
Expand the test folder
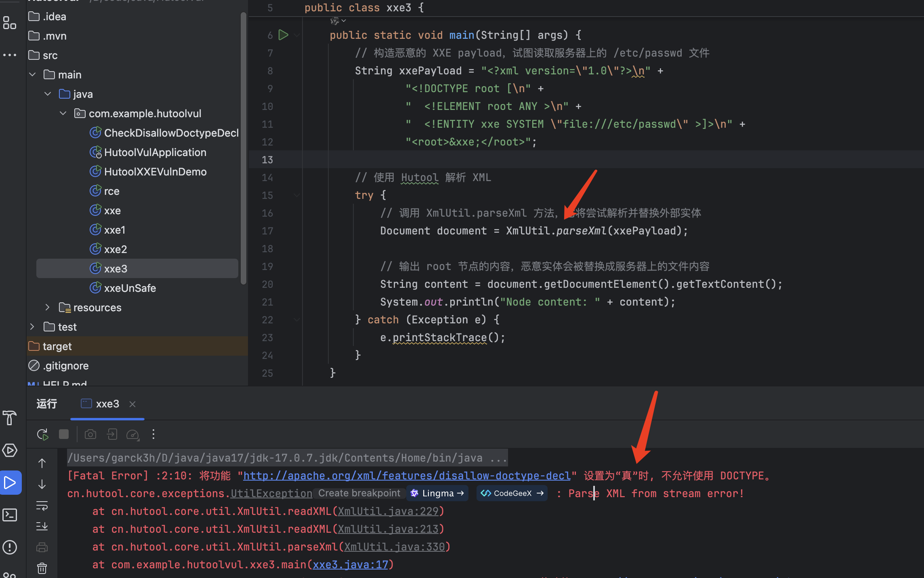tap(33, 327)
